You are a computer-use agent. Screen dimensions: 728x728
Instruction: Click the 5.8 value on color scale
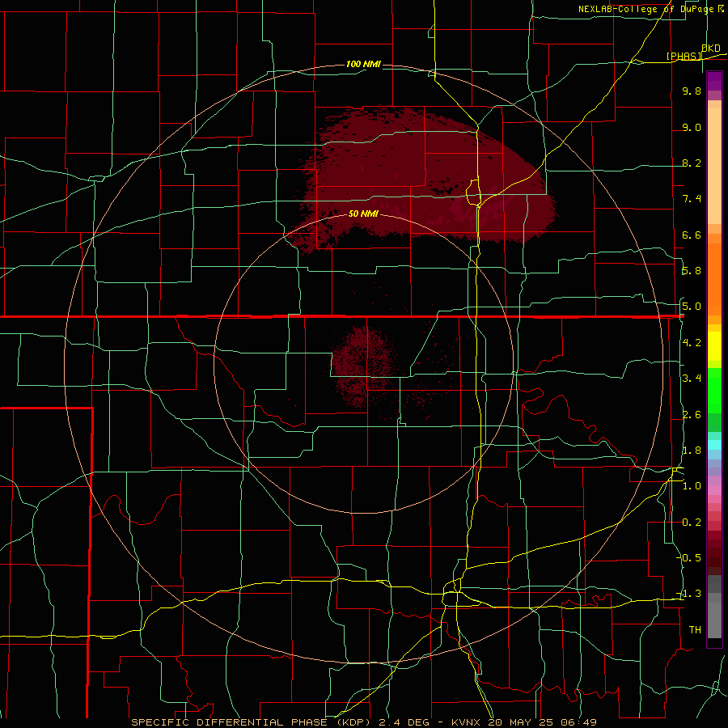click(692, 271)
